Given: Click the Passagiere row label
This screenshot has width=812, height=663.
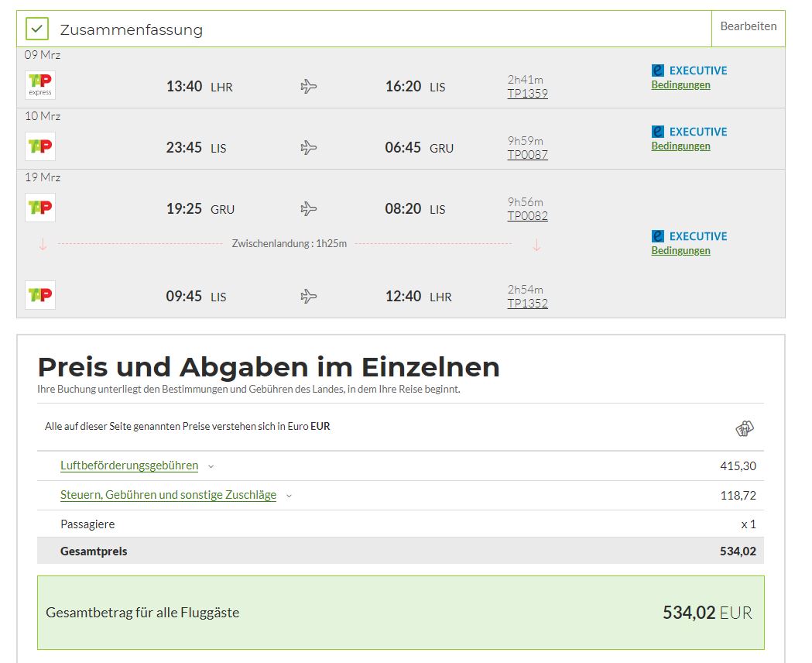Looking at the screenshot, I should coord(87,524).
